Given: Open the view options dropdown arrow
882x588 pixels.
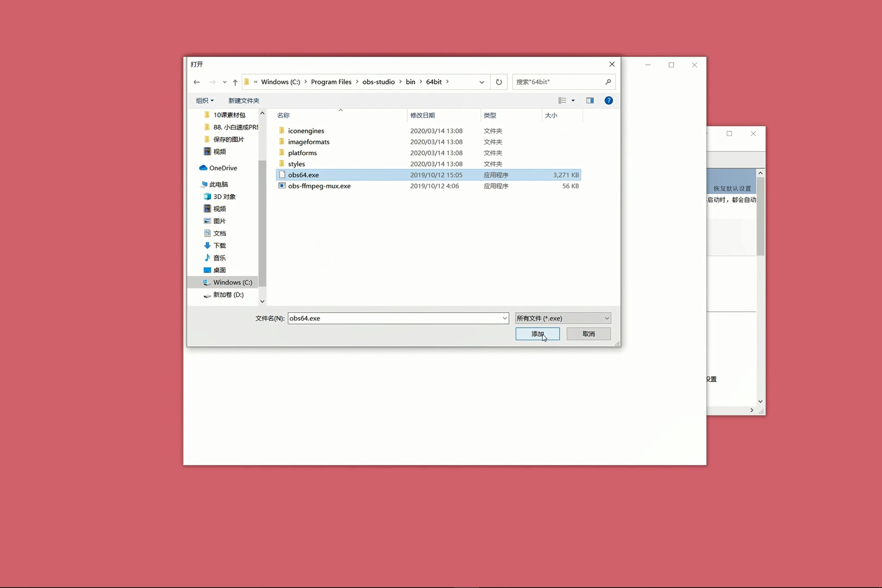Looking at the screenshot, I should click(x=573, y=101).
